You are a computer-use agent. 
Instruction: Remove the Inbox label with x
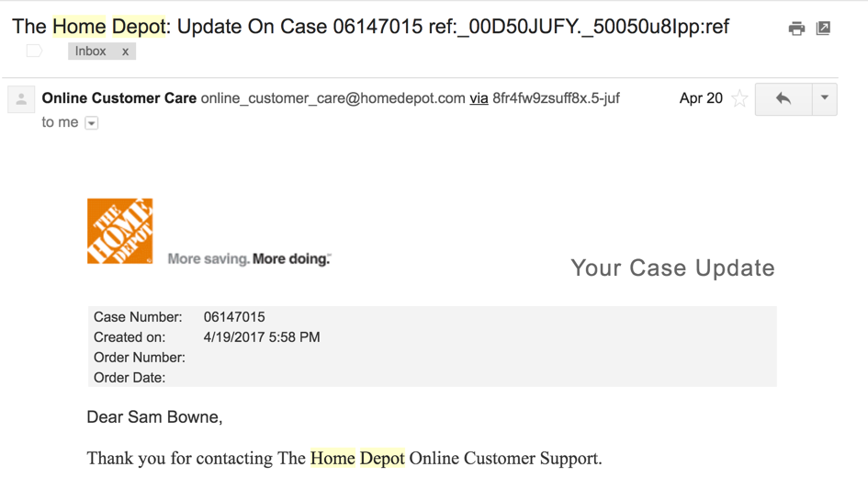pos(126,51)
